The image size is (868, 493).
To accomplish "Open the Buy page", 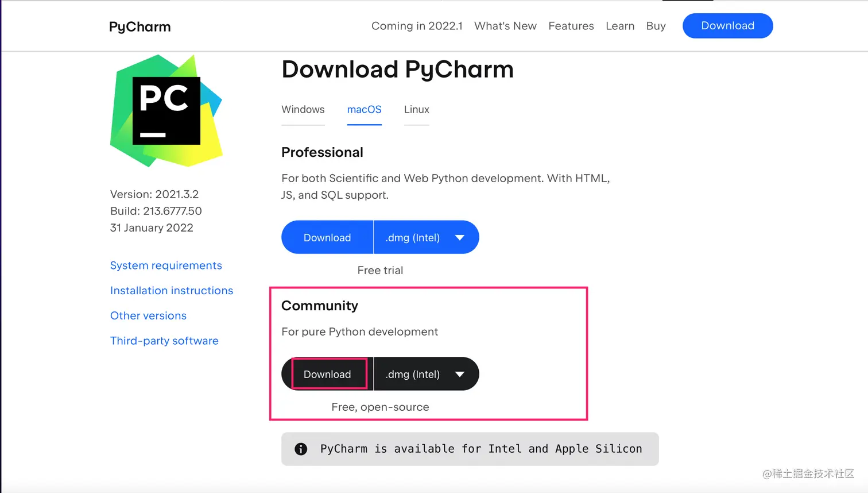I will pos(656,26).
